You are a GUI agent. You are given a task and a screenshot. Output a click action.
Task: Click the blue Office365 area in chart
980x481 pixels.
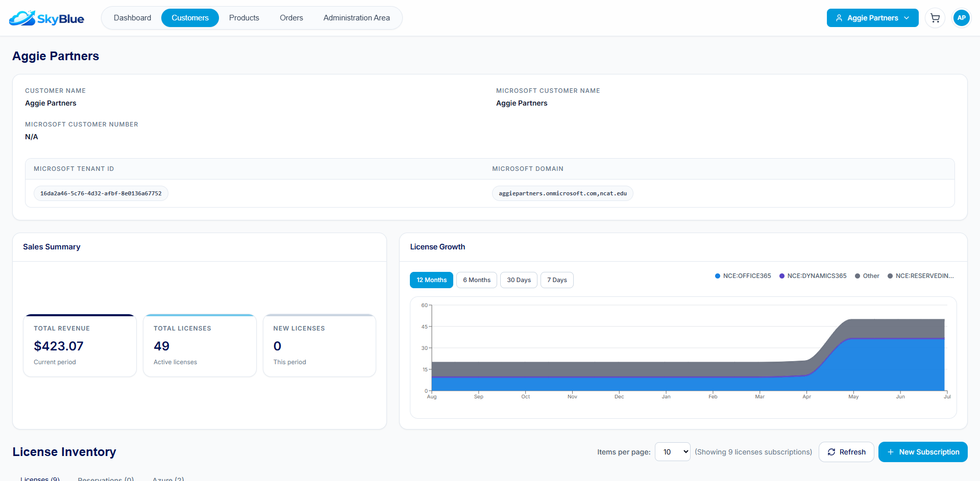(893, 365)
